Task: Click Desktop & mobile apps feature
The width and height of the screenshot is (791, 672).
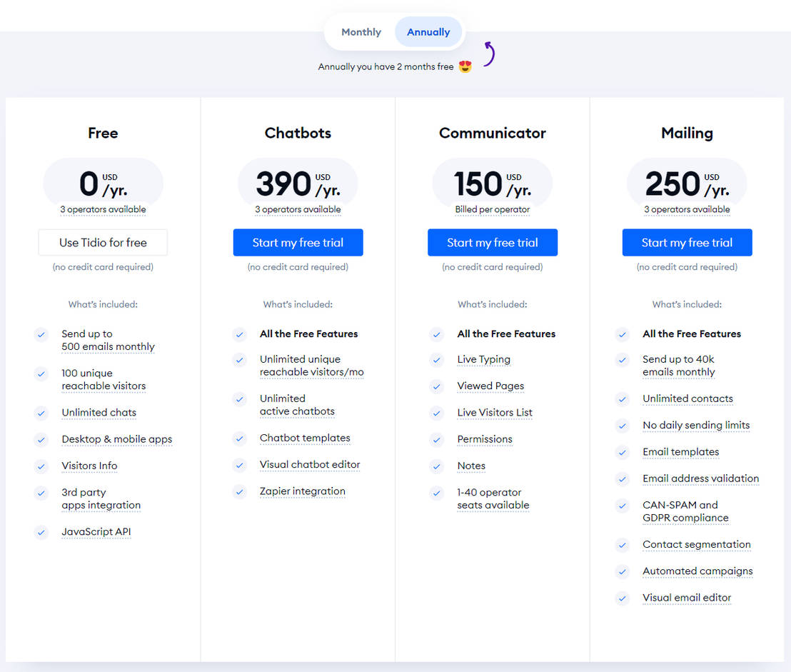Action: [117, 439]
